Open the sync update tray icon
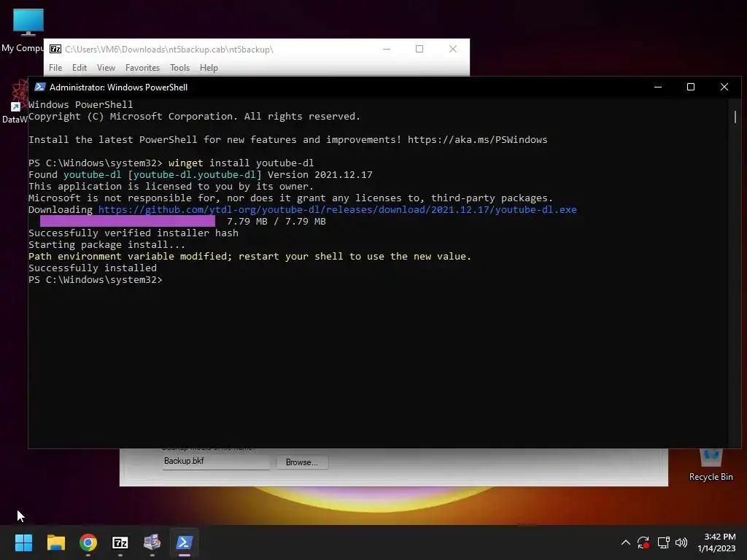This screenshot has height=560, width=747. 643,542
